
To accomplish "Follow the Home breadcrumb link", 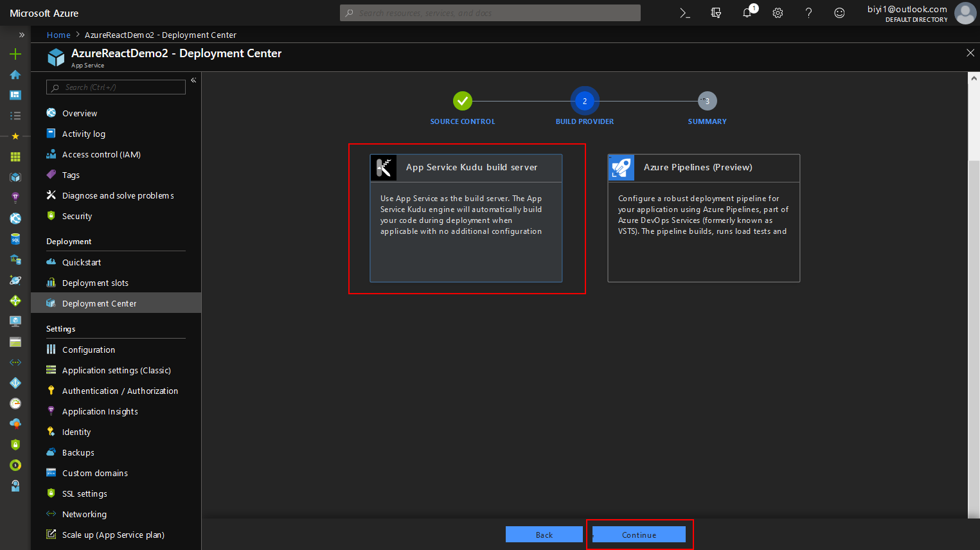I will [58, 35].
